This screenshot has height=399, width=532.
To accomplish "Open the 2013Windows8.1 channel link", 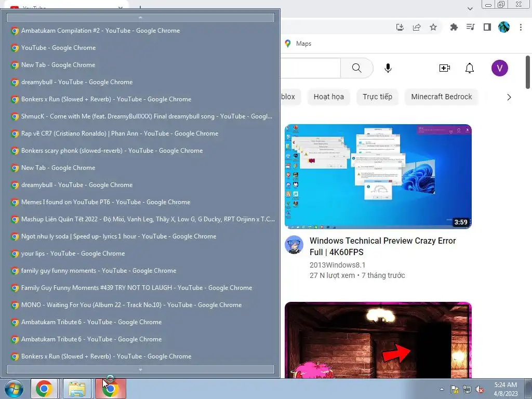I will coord(337,265).
